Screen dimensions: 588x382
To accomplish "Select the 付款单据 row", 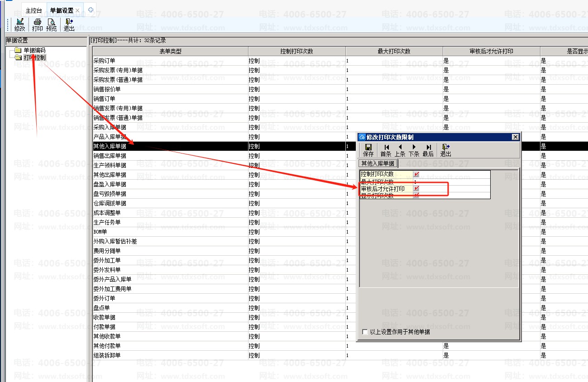I will pyautogui.click(x=340, y=327).
